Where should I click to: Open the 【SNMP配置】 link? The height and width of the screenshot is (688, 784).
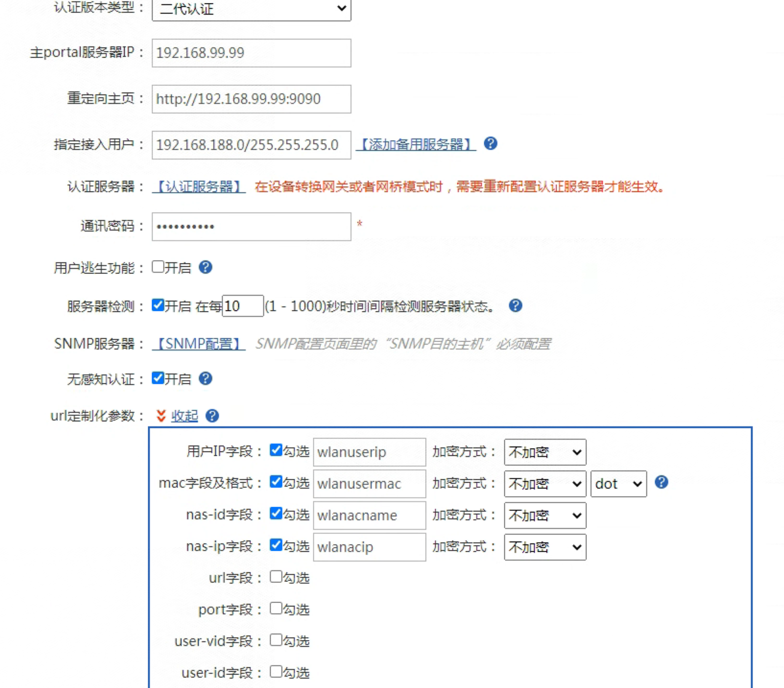197,344
